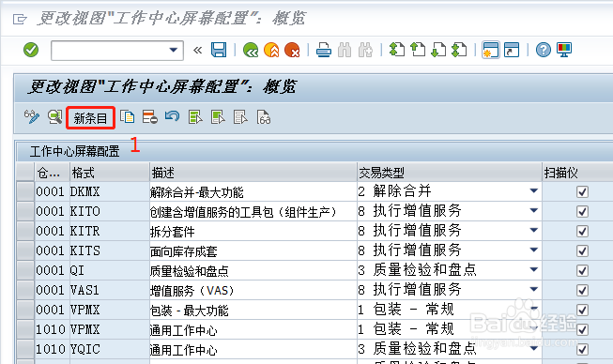Toggle scanner checkbox for KITS row

click(x=582, y=250)
